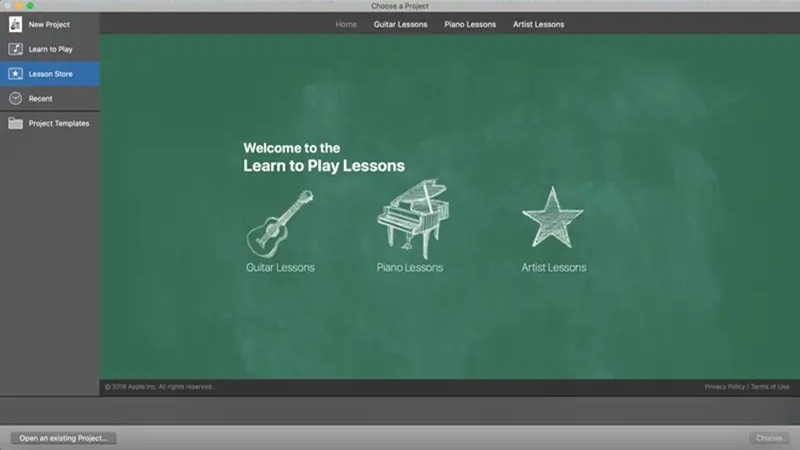Open the Privacy Policy link

724,387
